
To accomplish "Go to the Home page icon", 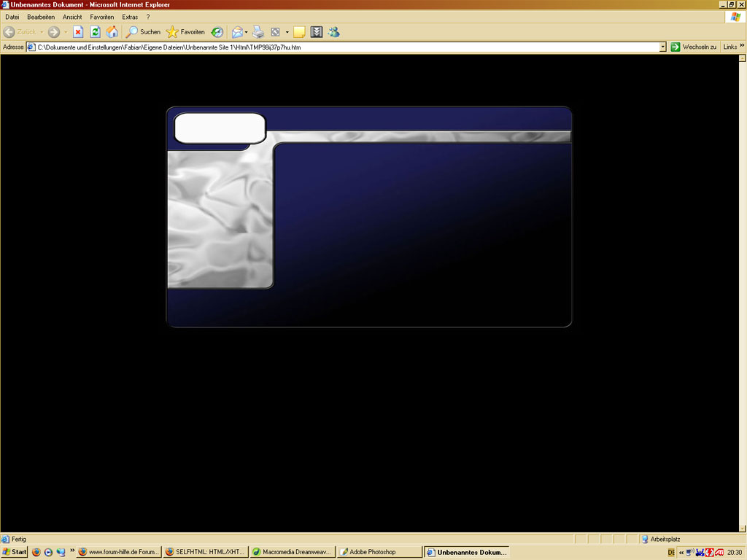I will pyautogui.click(x=112, y=32).
